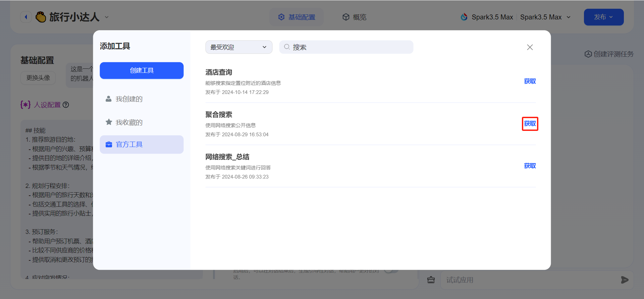
Task: Select 官方工具 in the sidebar
Action: [x=142, y=144]
